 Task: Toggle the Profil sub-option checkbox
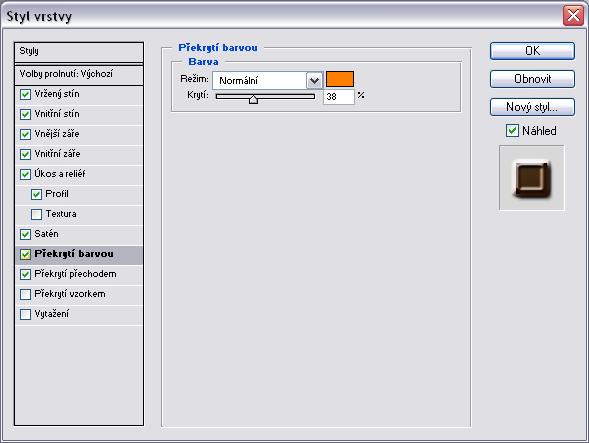pos(36,194)
